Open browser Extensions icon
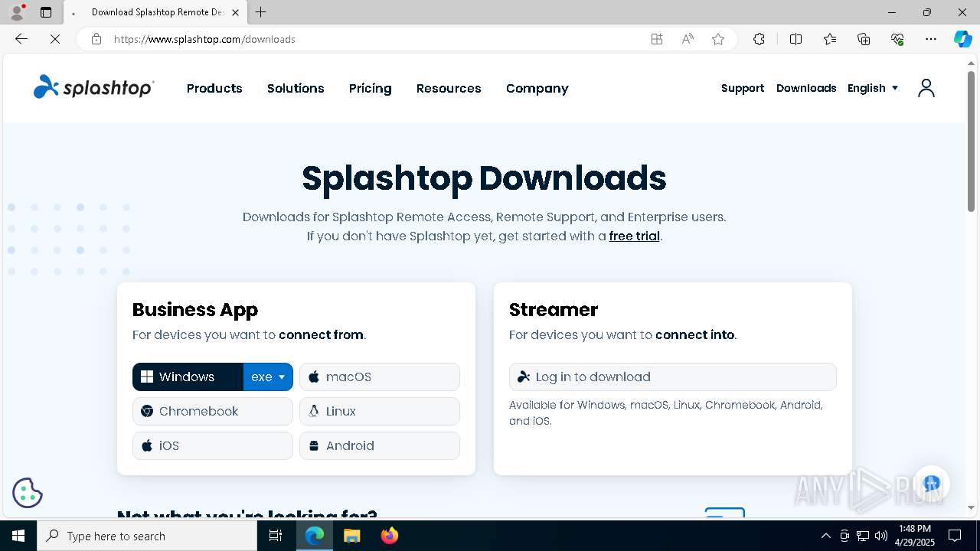The image size is (980, 551). click(759, 39)
